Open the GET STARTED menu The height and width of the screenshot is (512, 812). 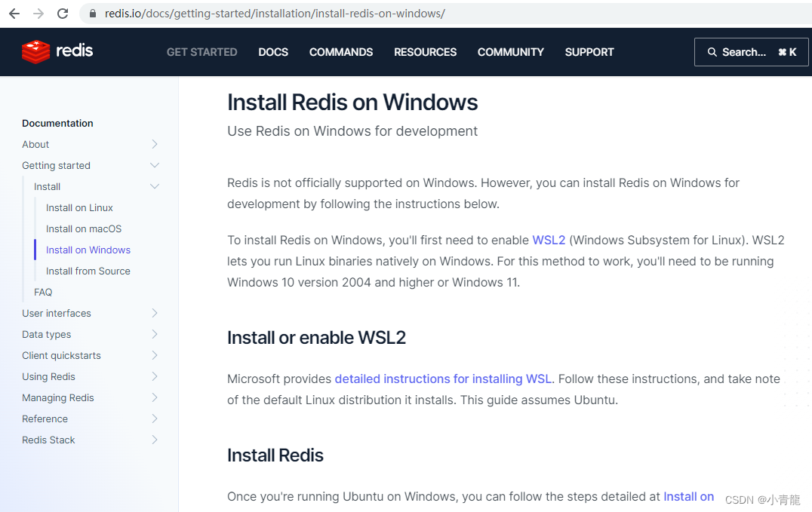(x=202, y=52)
